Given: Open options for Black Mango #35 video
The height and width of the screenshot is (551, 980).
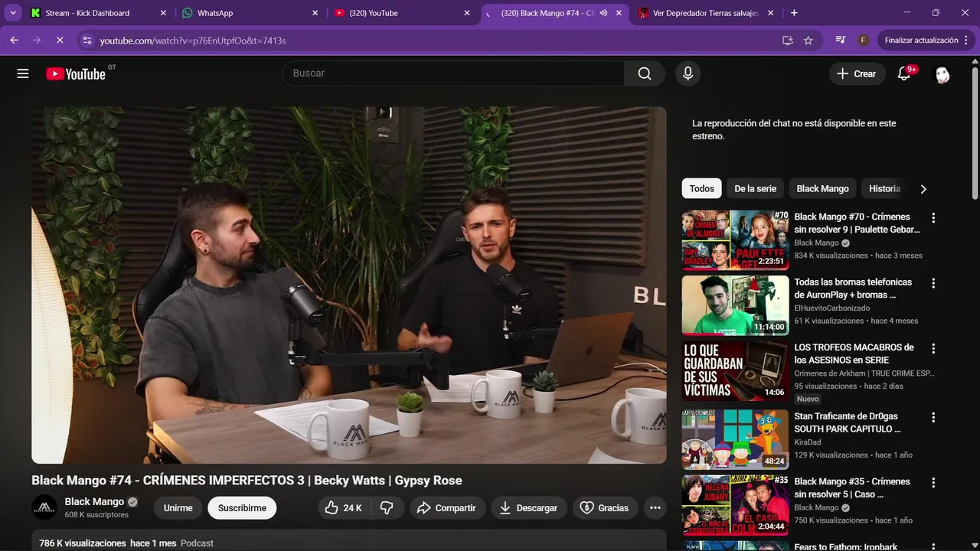Looking at the screenshot, I should pos(933,483).
